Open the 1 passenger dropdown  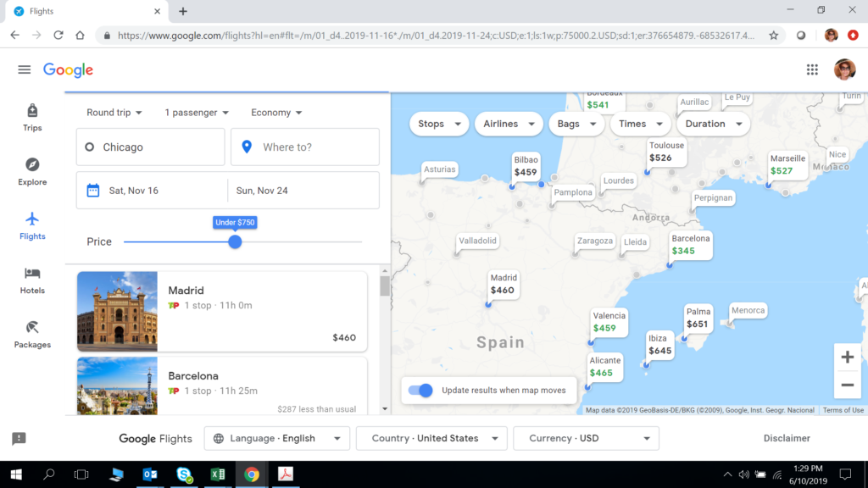pyautogui.click(x=197, y=113)
